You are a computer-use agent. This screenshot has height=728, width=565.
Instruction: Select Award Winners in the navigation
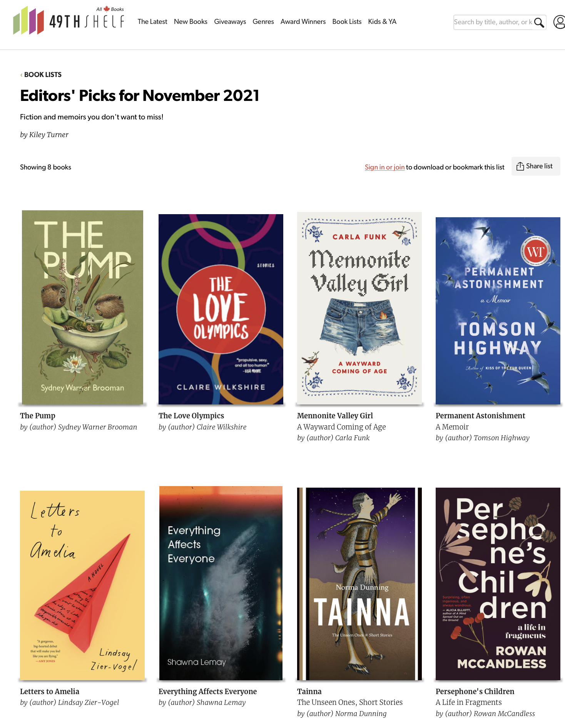pyautogui.click(x=303, y=22)
